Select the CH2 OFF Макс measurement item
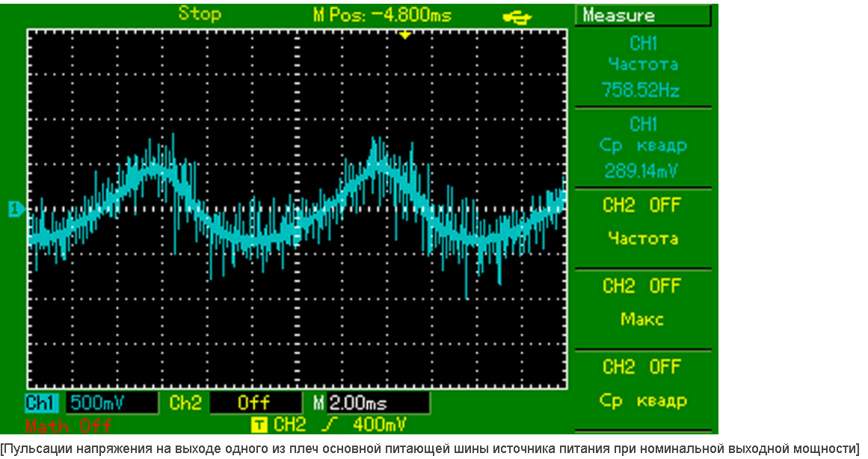Image resolution: width=868 pixels, height=459 pixels. [643, 309]
